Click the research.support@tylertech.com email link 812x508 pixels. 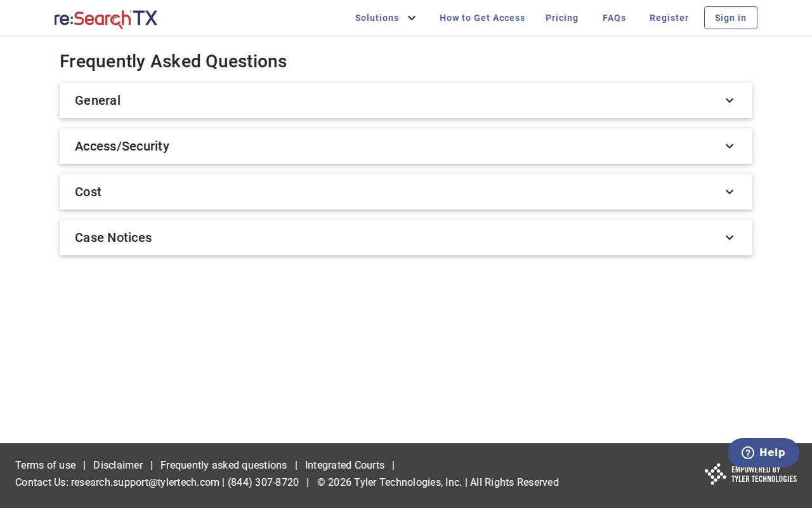coord(145,482)
